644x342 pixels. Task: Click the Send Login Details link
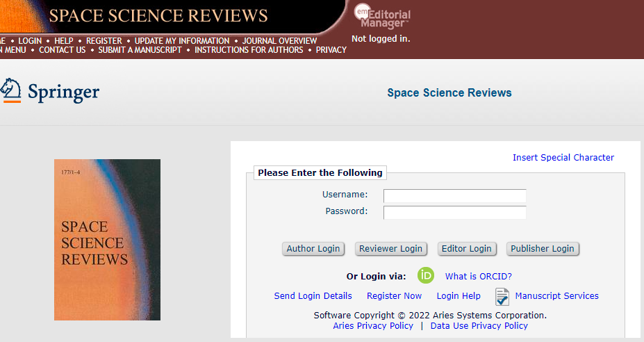click(x=313, y=296)
